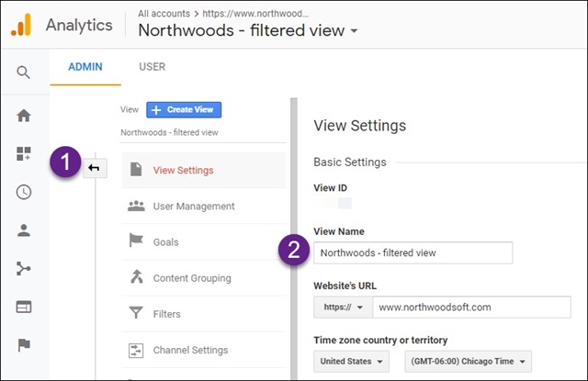Image resolution: width=588 pixels, height=381 pixels.
Task: Open Realtime reports clock icon
Action: (24, 192)
